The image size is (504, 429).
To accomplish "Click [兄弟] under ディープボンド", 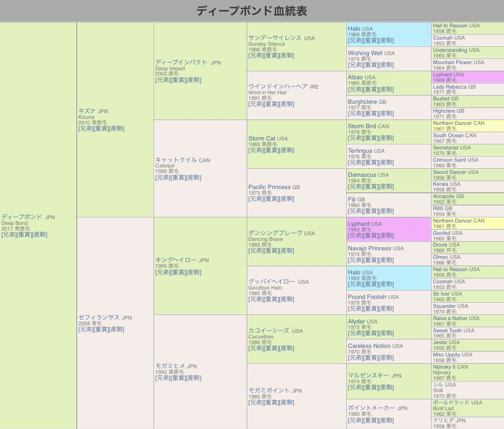I will [9, 235].
